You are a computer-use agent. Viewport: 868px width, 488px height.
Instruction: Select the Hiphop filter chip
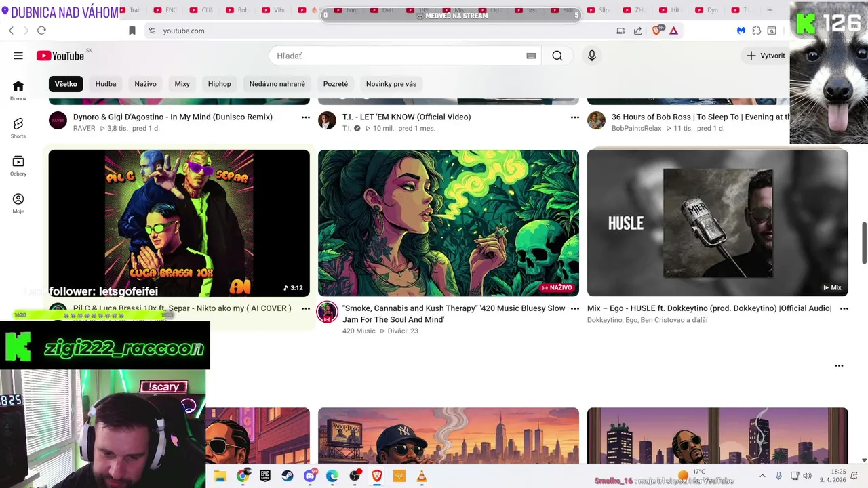pyautogui.click(x=219, y=84)
